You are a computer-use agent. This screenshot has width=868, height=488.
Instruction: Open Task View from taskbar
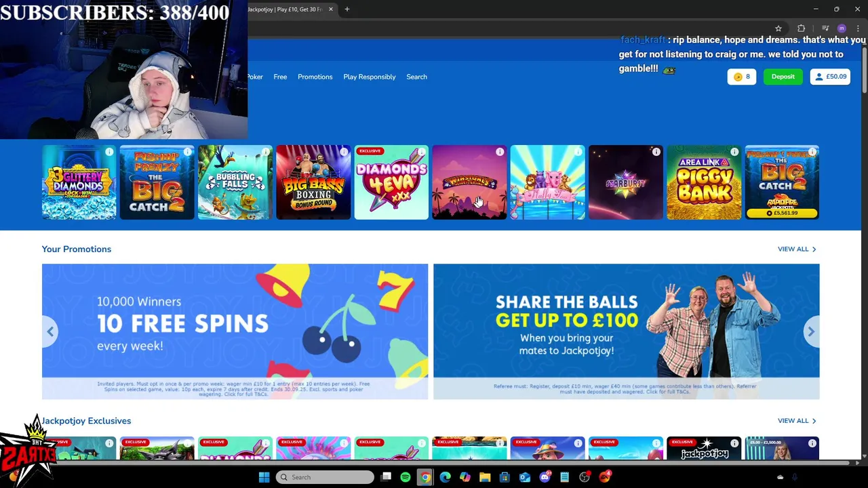coord(386,477)
